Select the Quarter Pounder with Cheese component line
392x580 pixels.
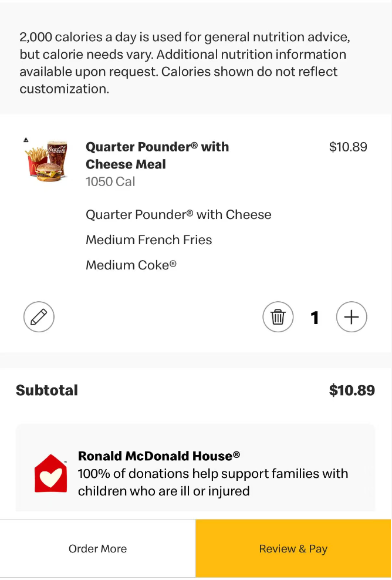click(178, 214)
